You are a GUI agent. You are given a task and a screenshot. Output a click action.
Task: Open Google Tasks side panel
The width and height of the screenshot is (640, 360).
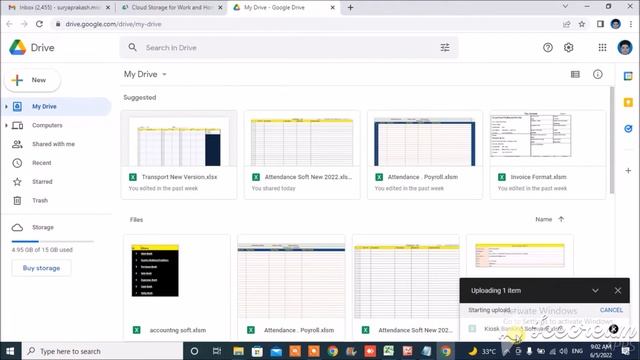pos(628,129)
